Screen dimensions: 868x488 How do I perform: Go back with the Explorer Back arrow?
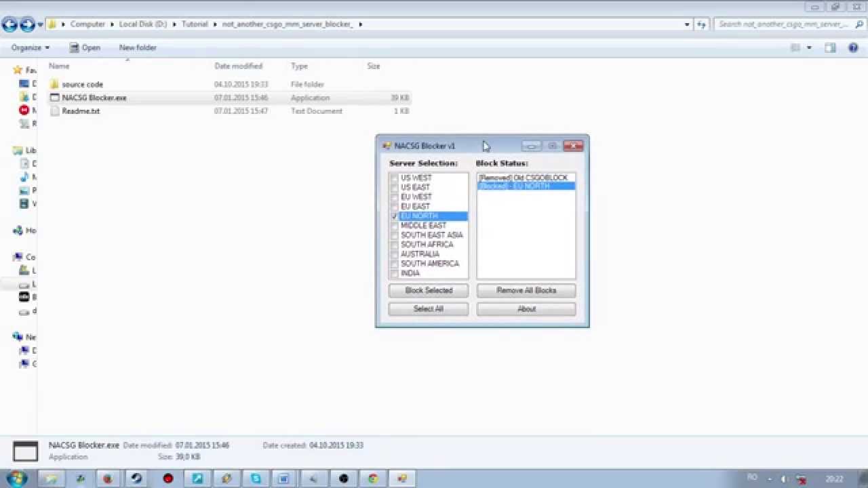point(9,25)
